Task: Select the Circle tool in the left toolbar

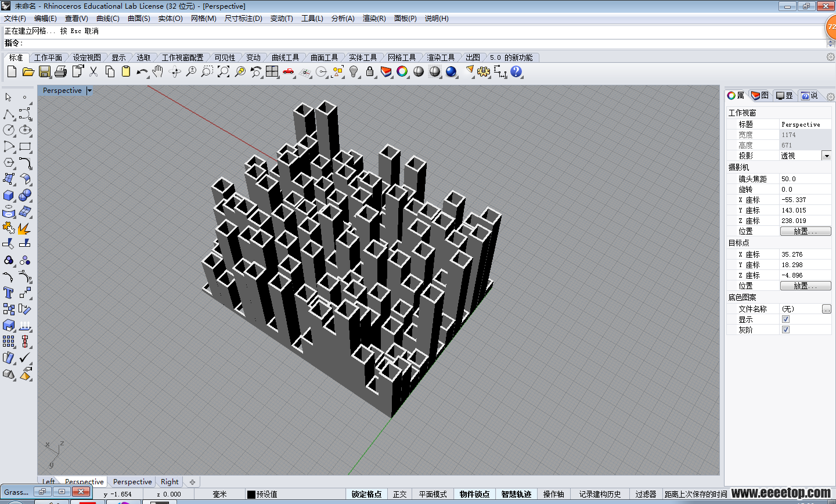Action: click(9, 130)
